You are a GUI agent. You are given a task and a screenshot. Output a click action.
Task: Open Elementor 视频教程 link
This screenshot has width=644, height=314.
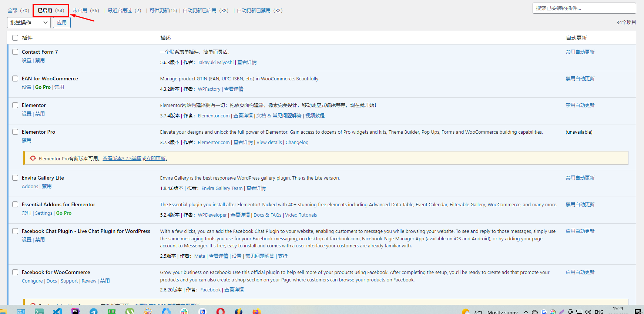[x=315, y=116]
